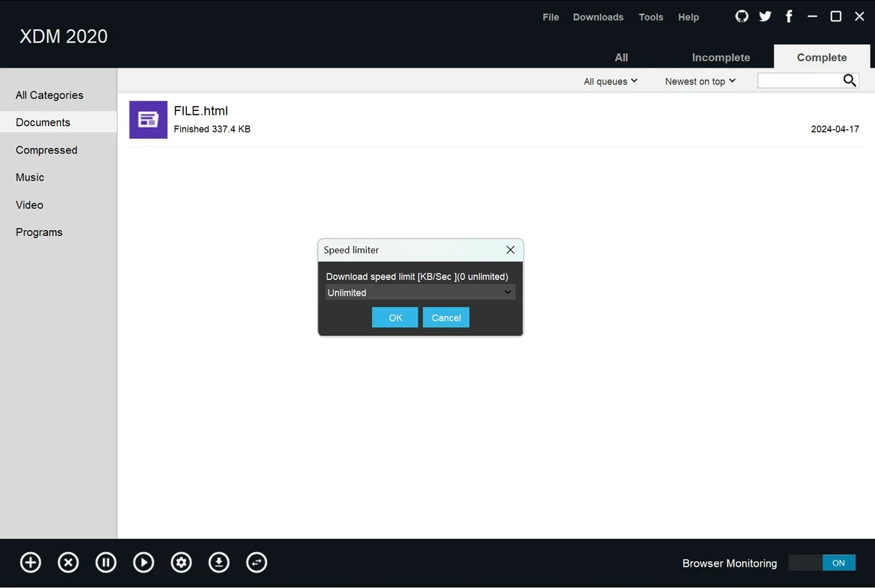This screenshot has width=875, height=588.
Task: Select the Complete tab
Action: coord(821,57)
